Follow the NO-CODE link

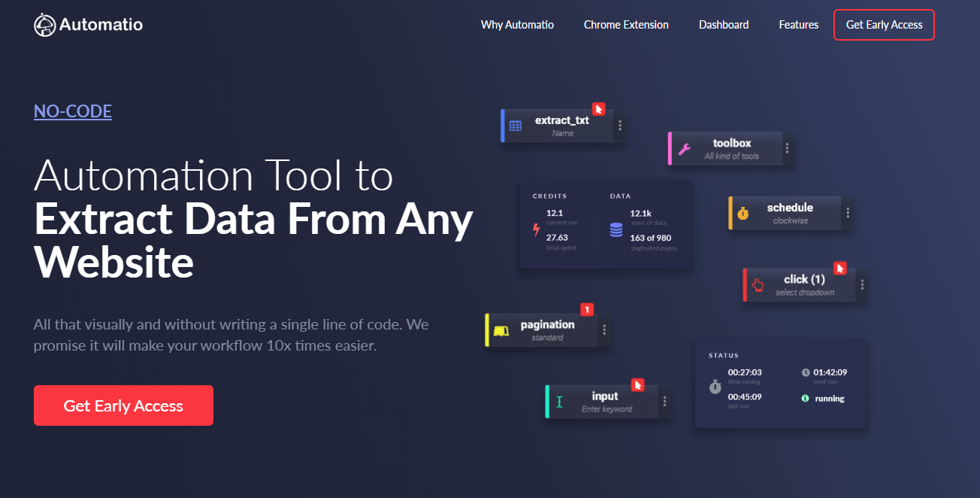pos(73,111)
